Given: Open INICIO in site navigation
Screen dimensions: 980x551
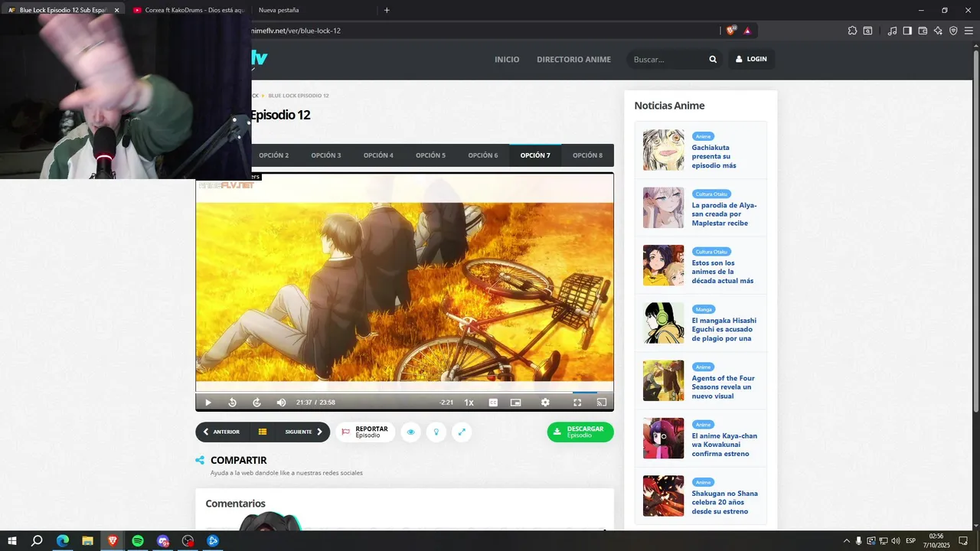Looking at the screenshot, I should click(507, 59).
